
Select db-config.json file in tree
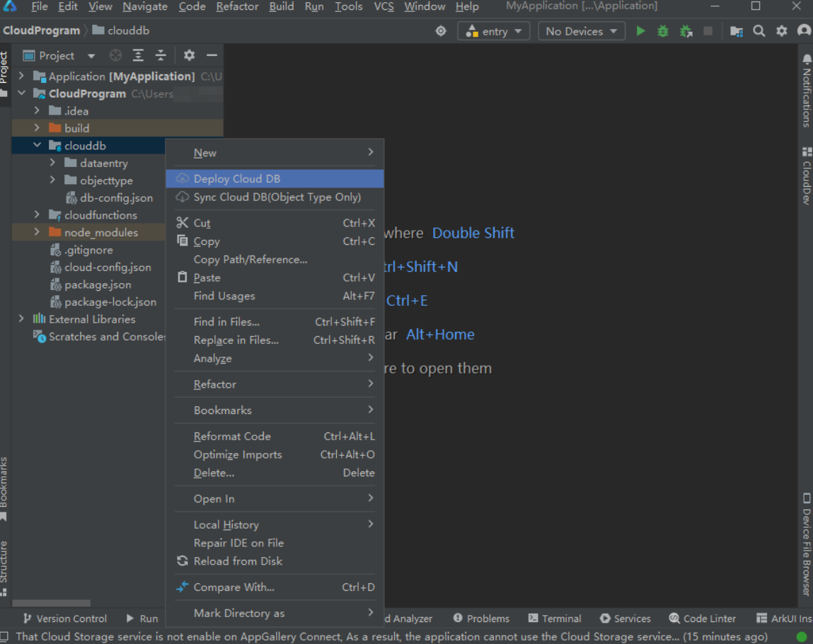coord(110,198)
